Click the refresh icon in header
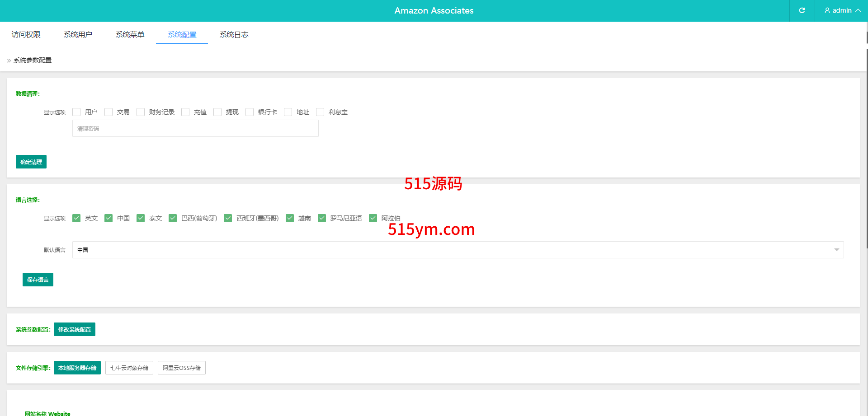 pos(802,10)
